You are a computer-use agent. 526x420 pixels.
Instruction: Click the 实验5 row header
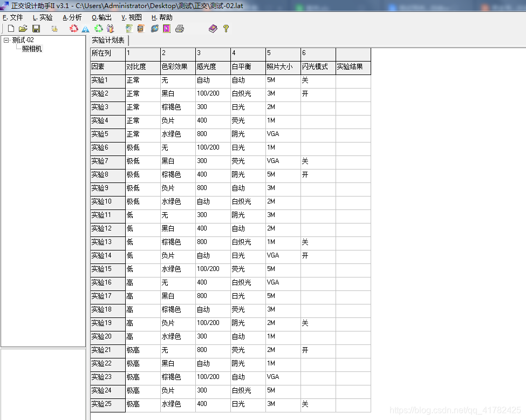[x=108, y=135]
